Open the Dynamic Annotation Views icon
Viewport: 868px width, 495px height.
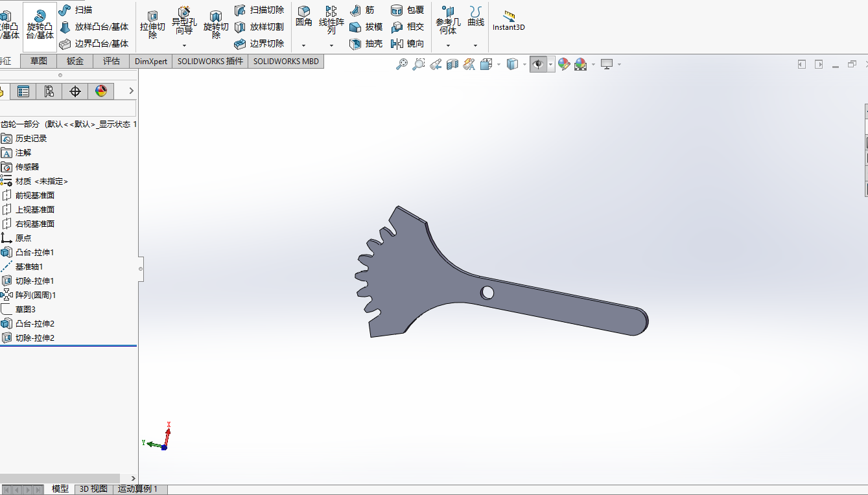click(x=469, y=64)
